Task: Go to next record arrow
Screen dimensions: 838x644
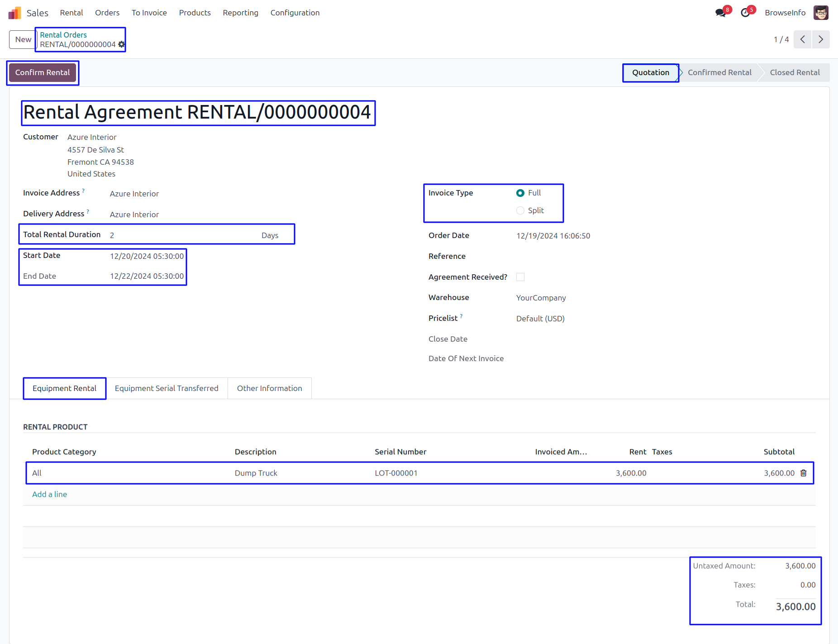Action: 821,39
